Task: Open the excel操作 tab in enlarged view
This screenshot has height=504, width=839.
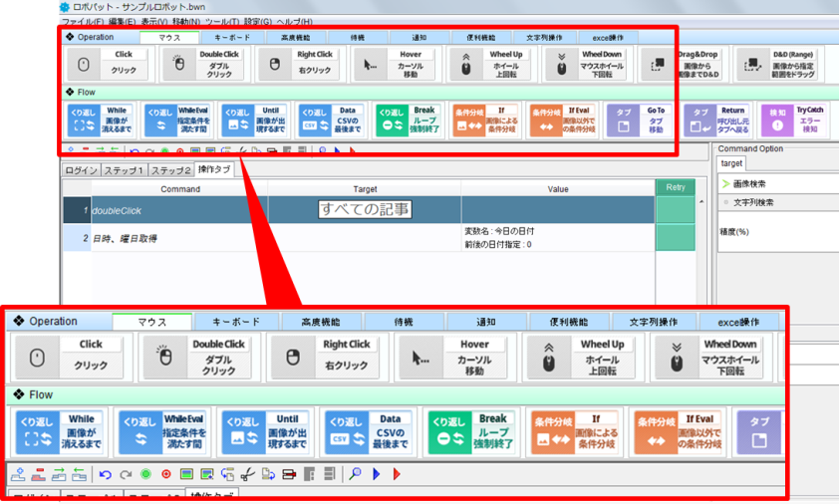Action: click(x=738, y=322)
